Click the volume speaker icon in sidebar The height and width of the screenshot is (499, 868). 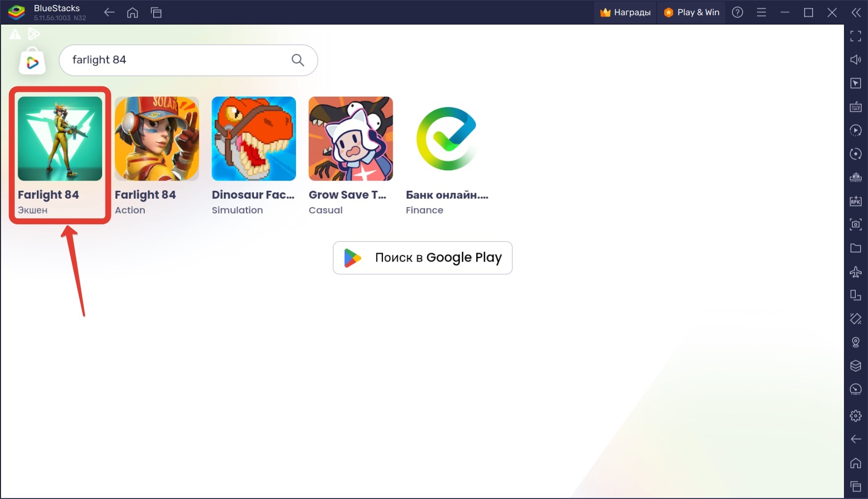click(x=856, y=59)
